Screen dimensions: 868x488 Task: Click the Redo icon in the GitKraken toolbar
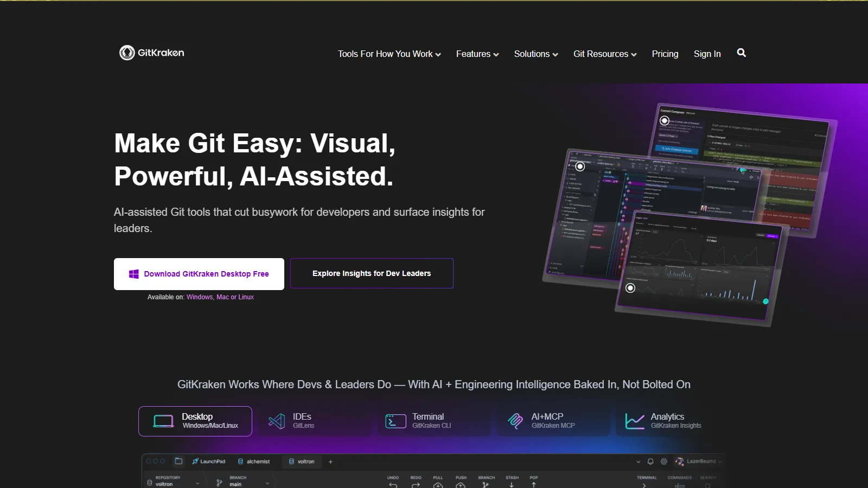(x=416, y=485)
